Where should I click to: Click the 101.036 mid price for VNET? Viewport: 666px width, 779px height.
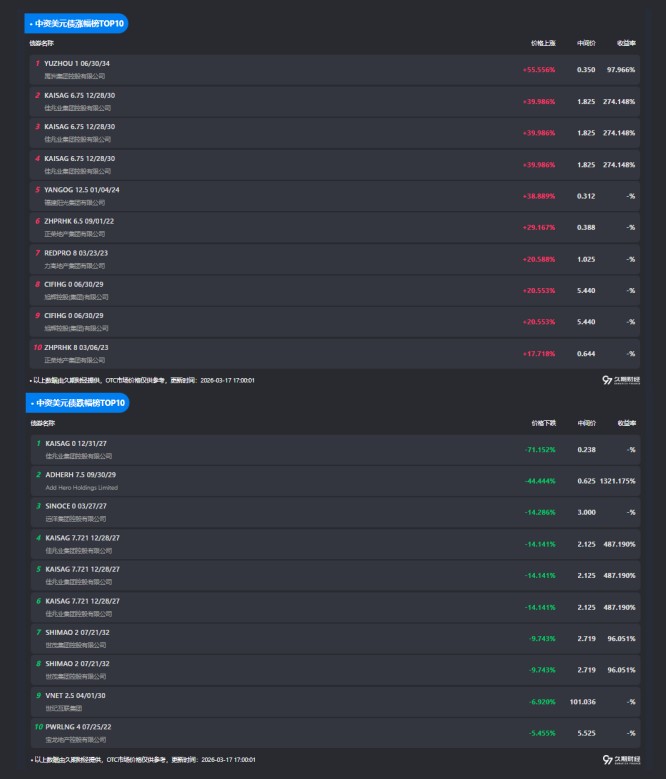pos(581,702)
